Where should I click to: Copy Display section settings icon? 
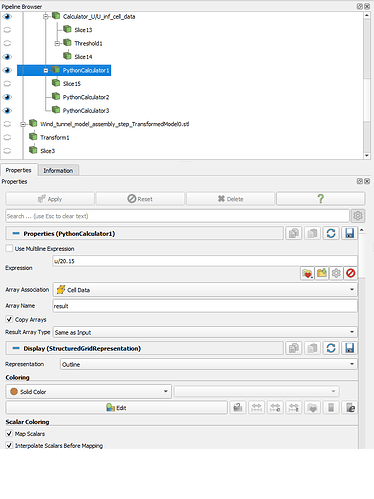294,348
